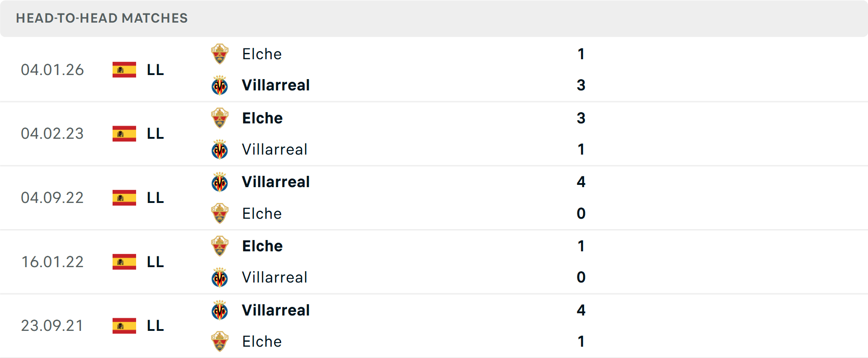Screen dimensions: 868x358
Task: Click the Elche crest in the 04.09.22 row
Action: (x=220, y=213)
